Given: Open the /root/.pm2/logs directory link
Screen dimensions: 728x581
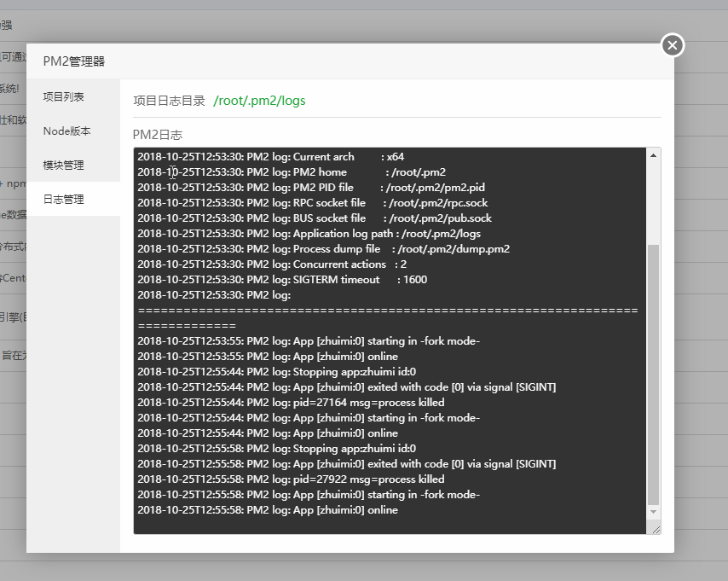Looking at the screenshot, I should [x=259, y=101].
